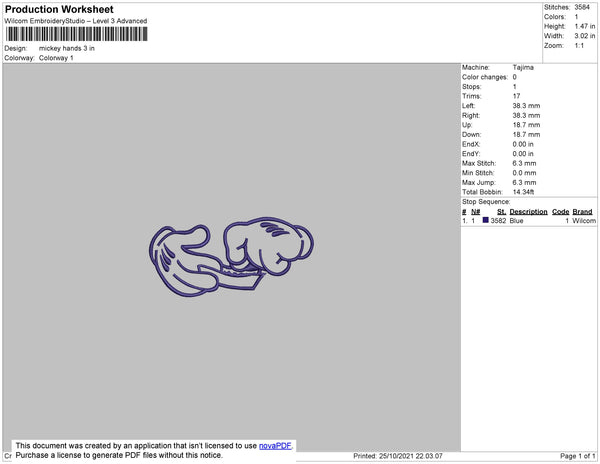Select 'Wilcom EmbroideryStudio – Level 3 Advanced' text
This screenshot has width=600, height=464.
coord(76,21)
